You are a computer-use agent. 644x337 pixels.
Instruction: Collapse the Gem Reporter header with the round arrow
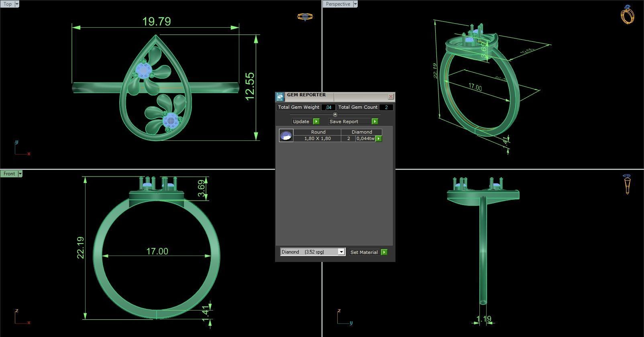click(x=335, y=114)
